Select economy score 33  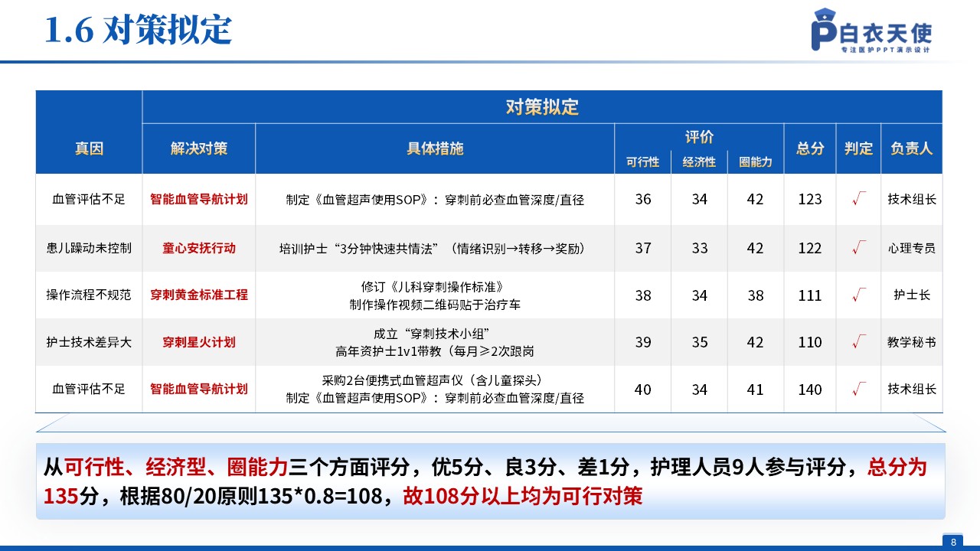[x=700, y=248]
